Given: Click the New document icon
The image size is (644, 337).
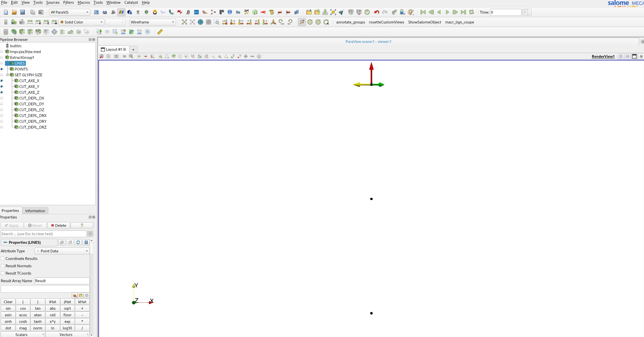Looking at the screenshot, I should [x=6, y=12].
